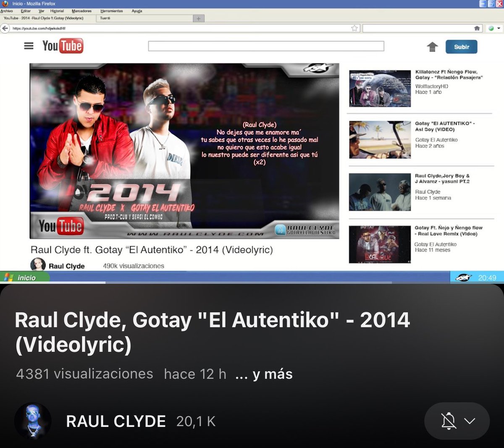Switch to the Tuenti tab
The width and height of the screenshot is (504, 448).
[x=144, y=18]
